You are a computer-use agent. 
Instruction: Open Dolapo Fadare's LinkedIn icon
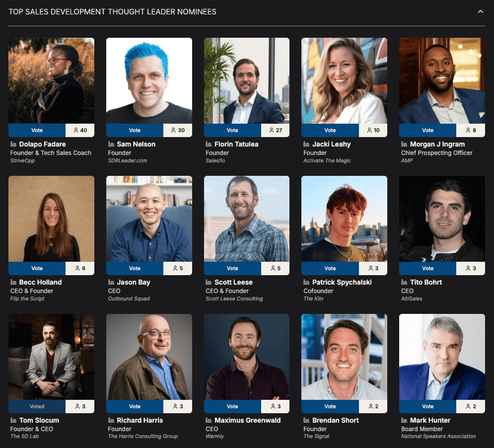pyautogui.click(x=13, y=144)
